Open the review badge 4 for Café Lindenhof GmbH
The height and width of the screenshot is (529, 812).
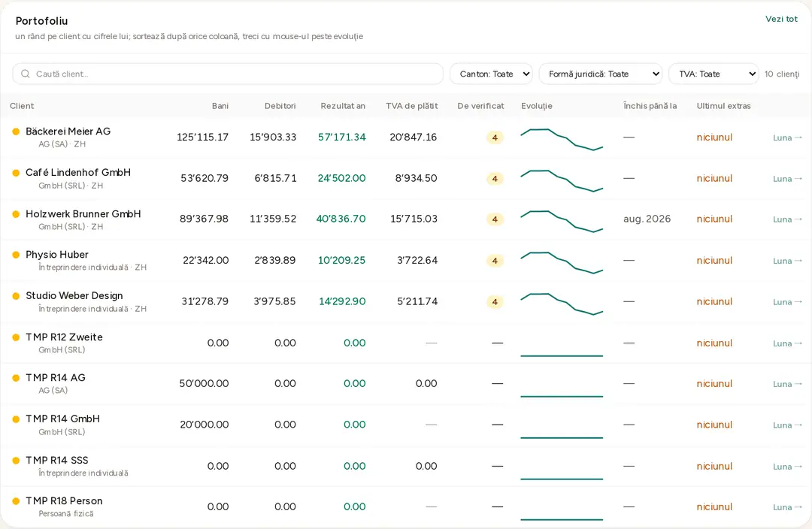click(495, 179)
